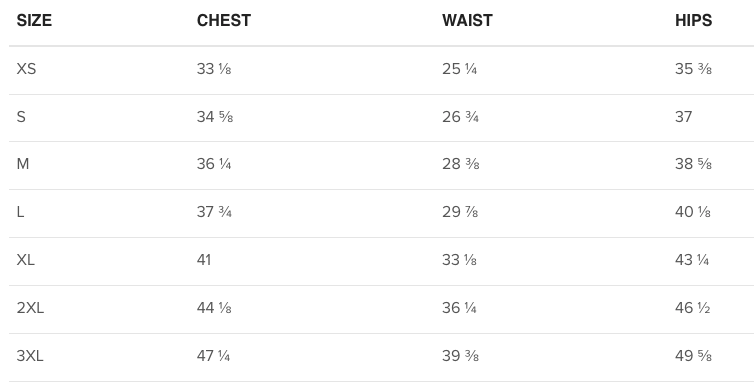Screen dimensions: 754x382
Task: Click the WAIST column header
Action: pyautogui.click(x=467, y=21)
